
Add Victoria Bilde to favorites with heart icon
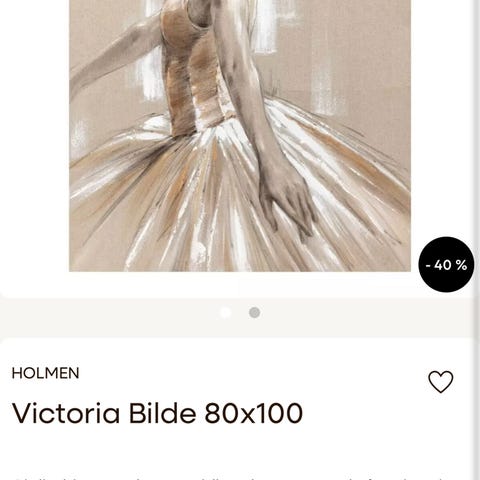tap(441, 382)
